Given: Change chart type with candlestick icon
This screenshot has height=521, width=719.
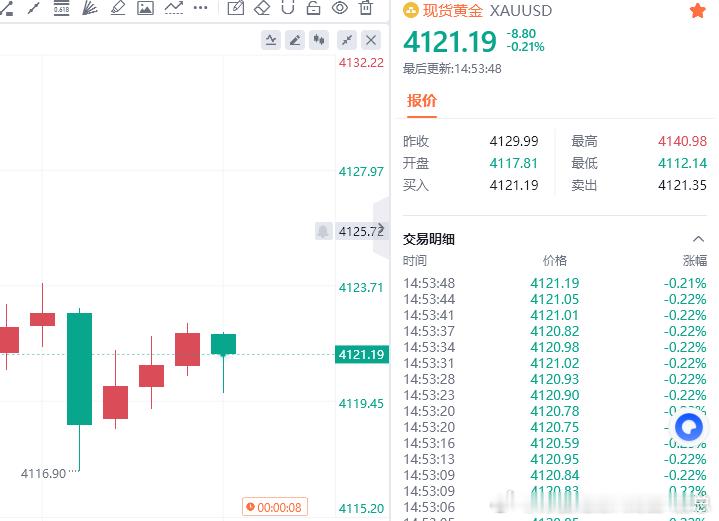Looking at the screenshot, I should pos(319,40).
